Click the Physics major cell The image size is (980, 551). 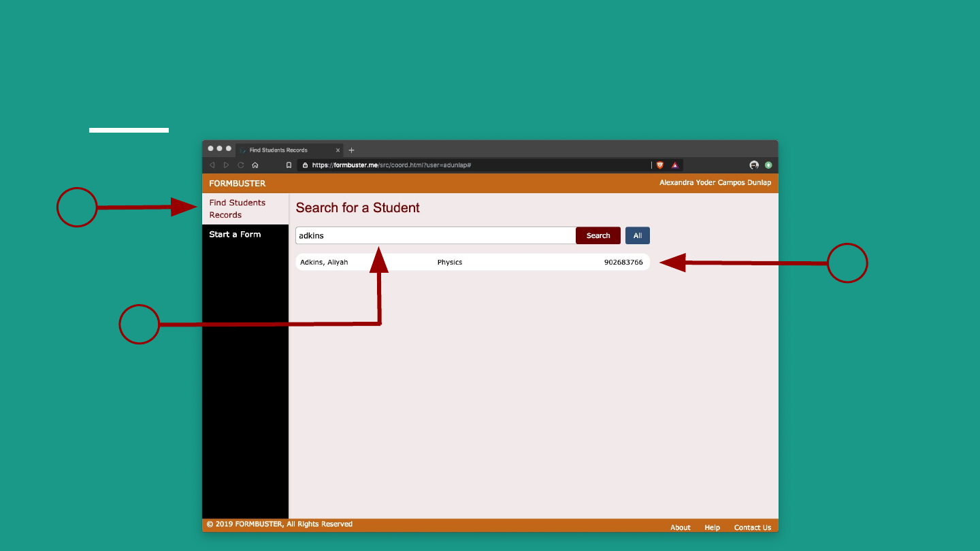[x=450, y=262]
